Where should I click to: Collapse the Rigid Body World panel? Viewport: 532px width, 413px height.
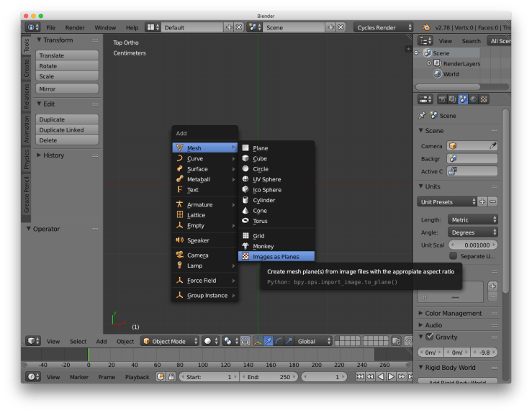pos(421,368)
